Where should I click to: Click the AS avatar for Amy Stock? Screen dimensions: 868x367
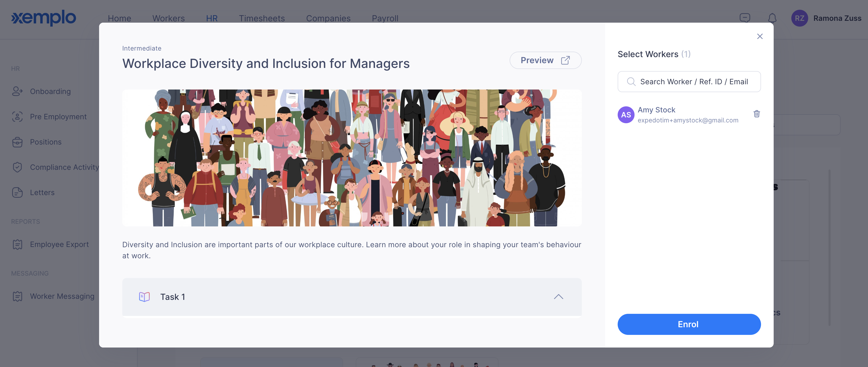point(626,115)
